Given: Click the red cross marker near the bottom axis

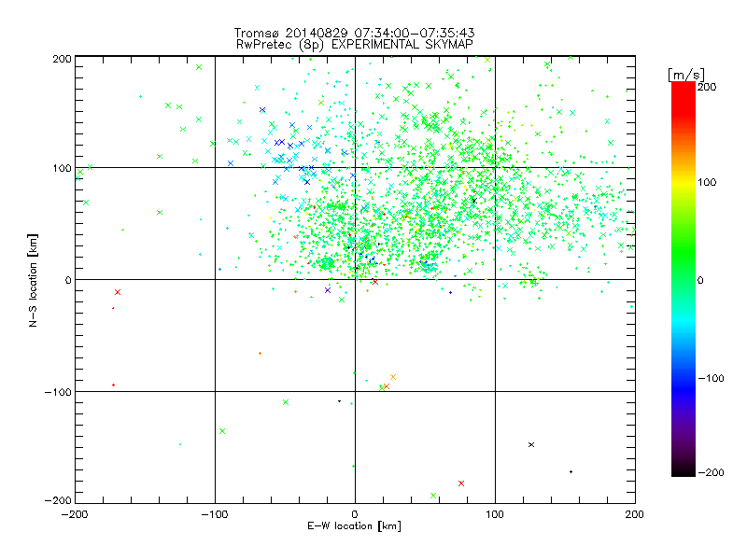Looking at the screenshot, I should (461, 483).
